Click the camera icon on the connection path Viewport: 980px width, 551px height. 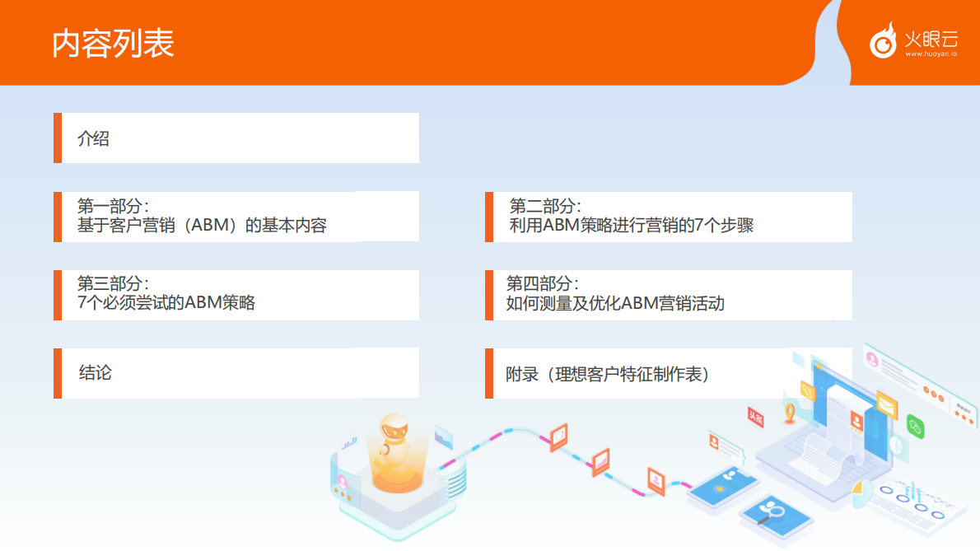[x=559, y=437]
